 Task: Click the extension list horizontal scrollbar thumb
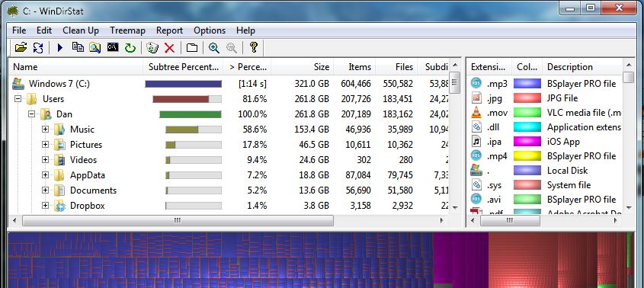tap(510, 221)
